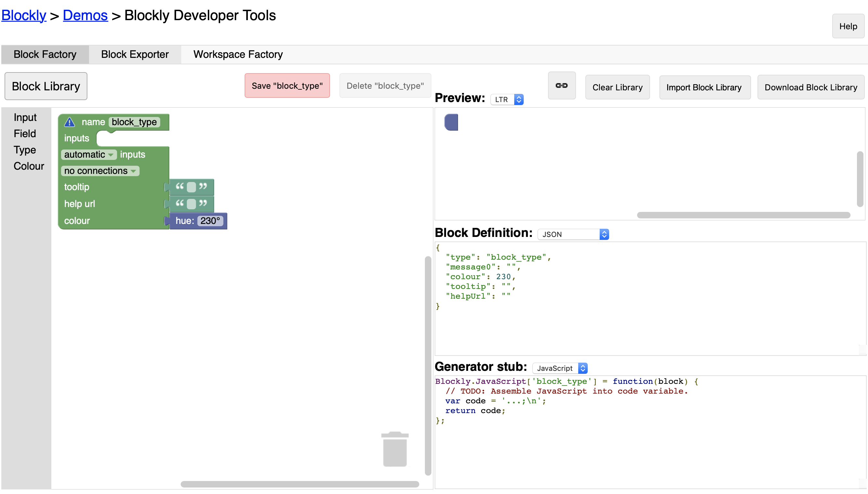
Task: Click the hue 230° colour field
Action: coord(210,221)
